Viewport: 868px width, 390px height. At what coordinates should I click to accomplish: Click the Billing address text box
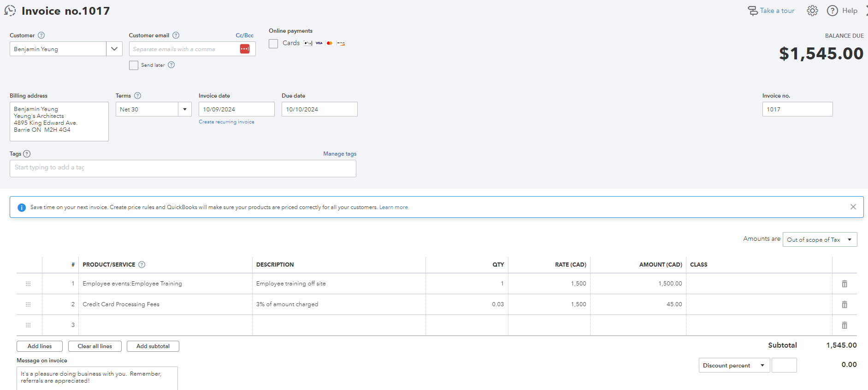[x=59, y=122]
